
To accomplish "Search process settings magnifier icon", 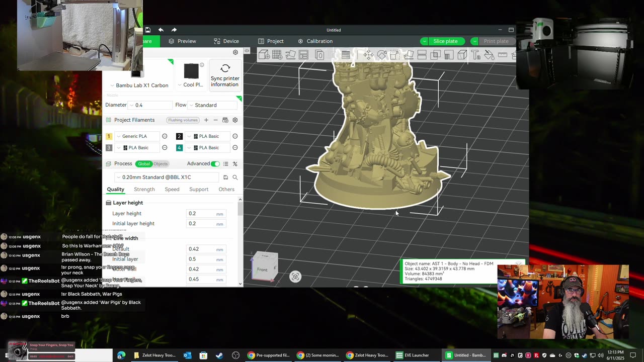I will pyautogui.click(x=235, y=177).
